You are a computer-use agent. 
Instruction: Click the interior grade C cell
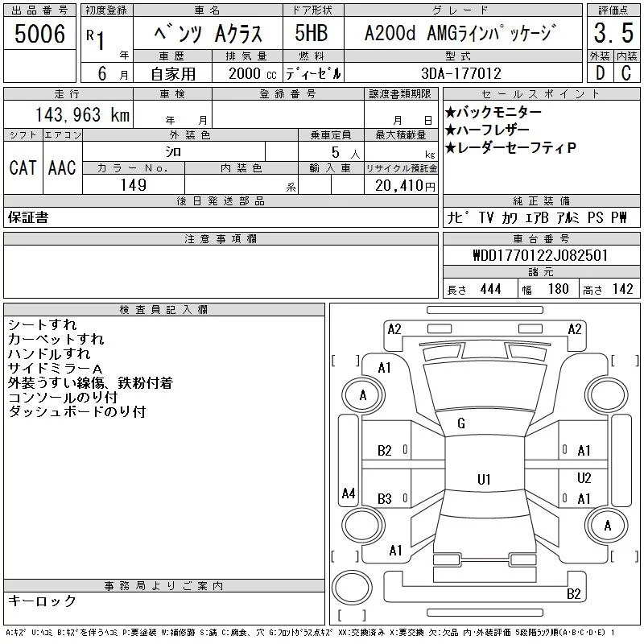pos(625,72)
